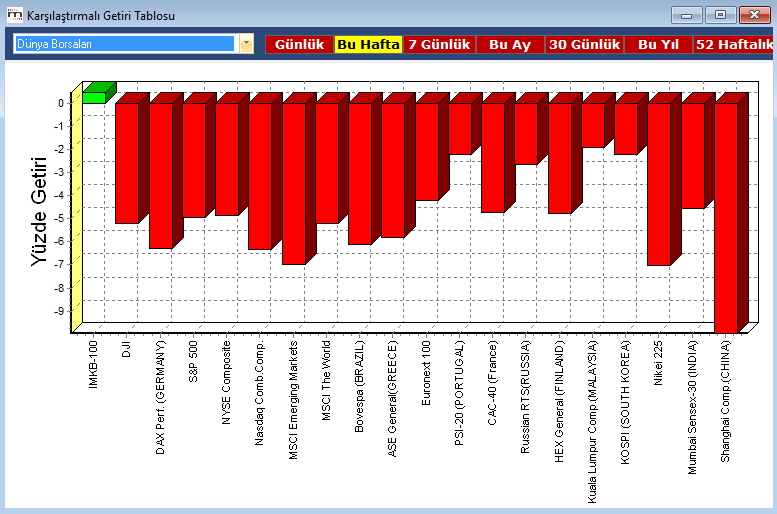Switch to the Günlük period tab
The image size is (777, 514).
299,45
